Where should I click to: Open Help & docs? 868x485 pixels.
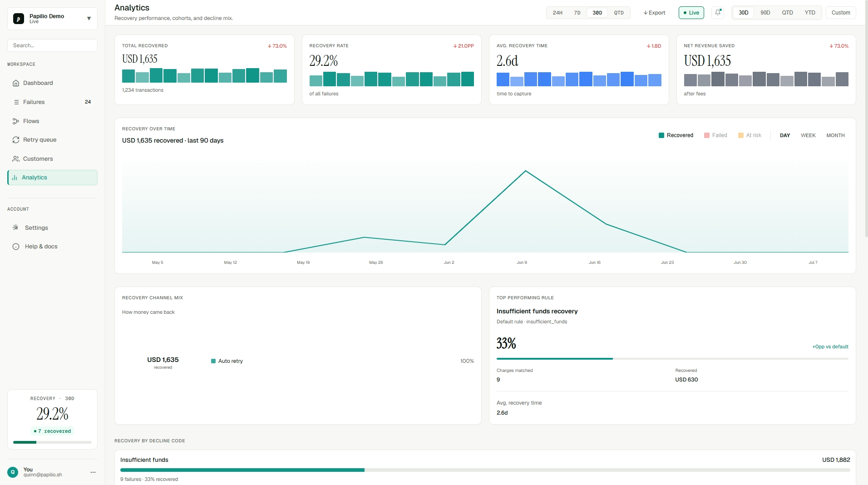52,247
